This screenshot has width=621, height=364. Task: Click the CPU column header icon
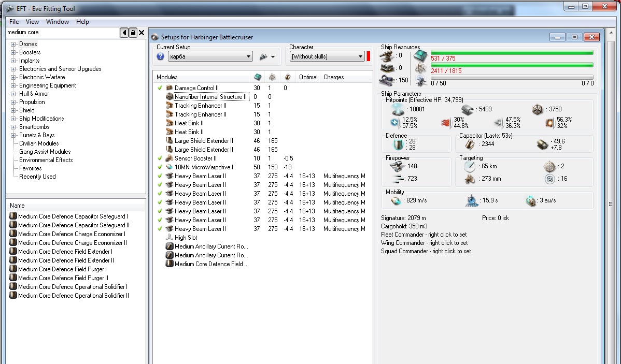[x=258, y=77]
